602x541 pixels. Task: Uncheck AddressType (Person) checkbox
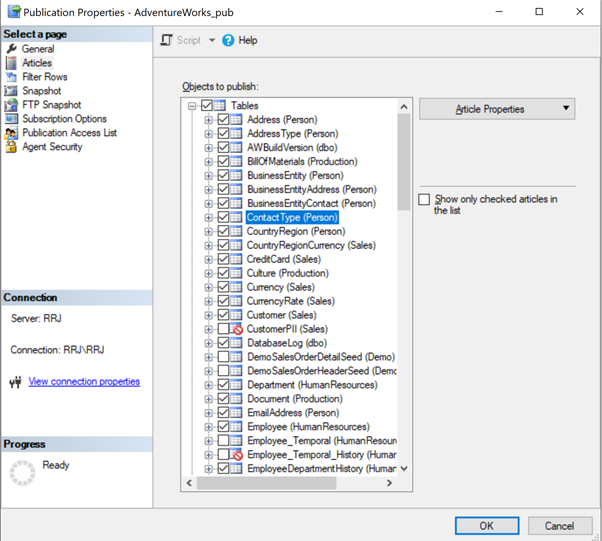click(x=223, y=133)
